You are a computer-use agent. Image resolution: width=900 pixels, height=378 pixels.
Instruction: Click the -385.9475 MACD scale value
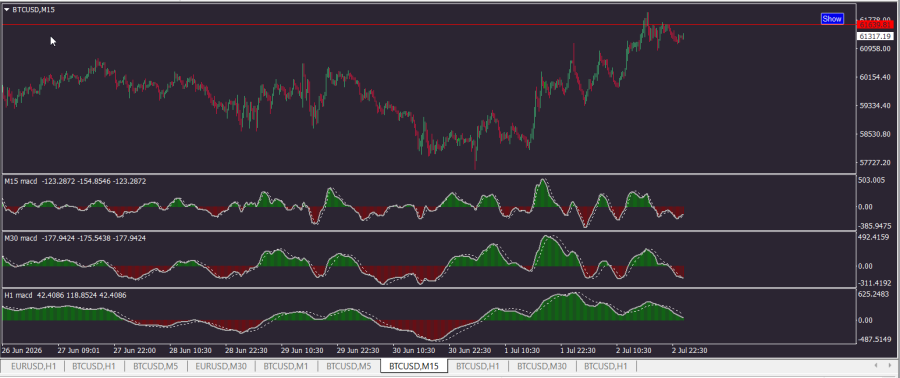click(x=875, y=226)
